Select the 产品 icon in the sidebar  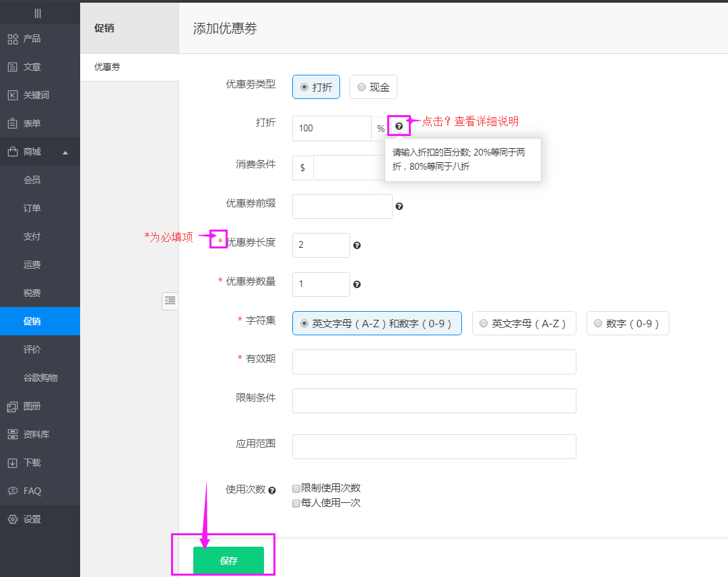13,38
